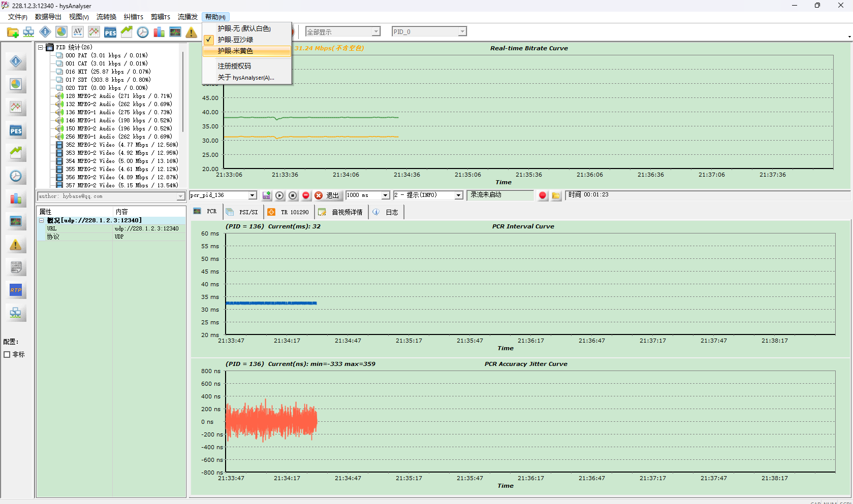This screenshot has height=504, width=853.
Task: Open the 1000 ms interval dropdown
Action: click(385, 195)
